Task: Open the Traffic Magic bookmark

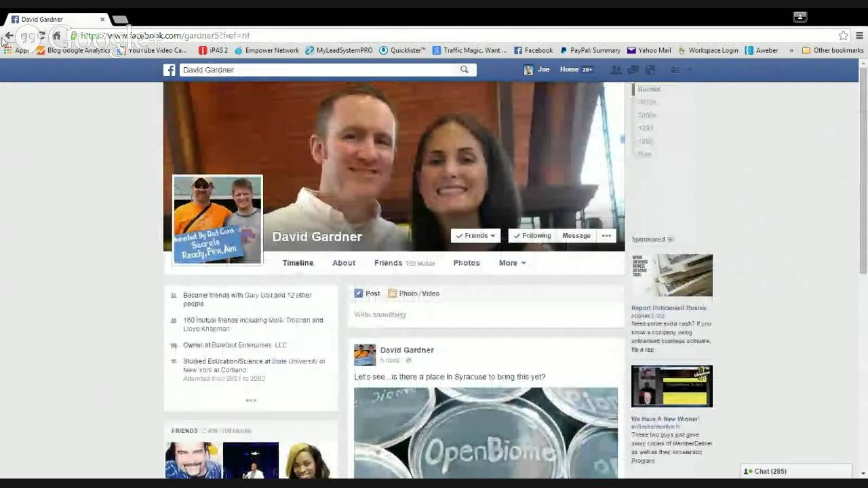Action: (469, 50)
